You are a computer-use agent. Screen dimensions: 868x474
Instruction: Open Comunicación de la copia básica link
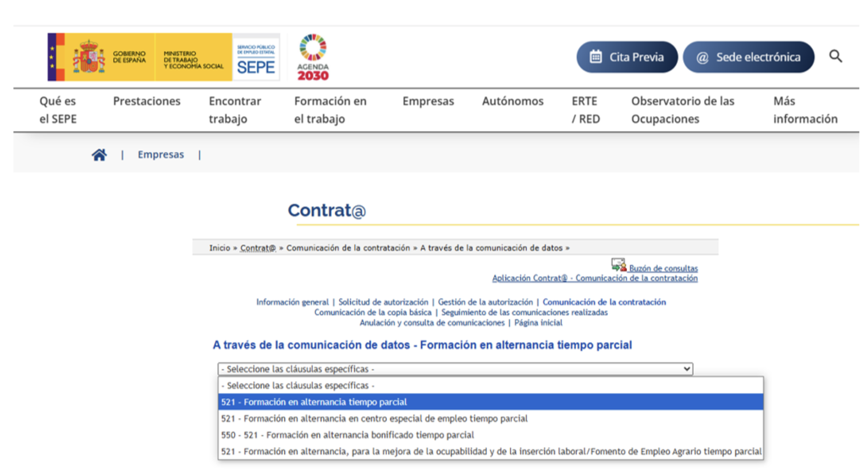pos(373,312)
